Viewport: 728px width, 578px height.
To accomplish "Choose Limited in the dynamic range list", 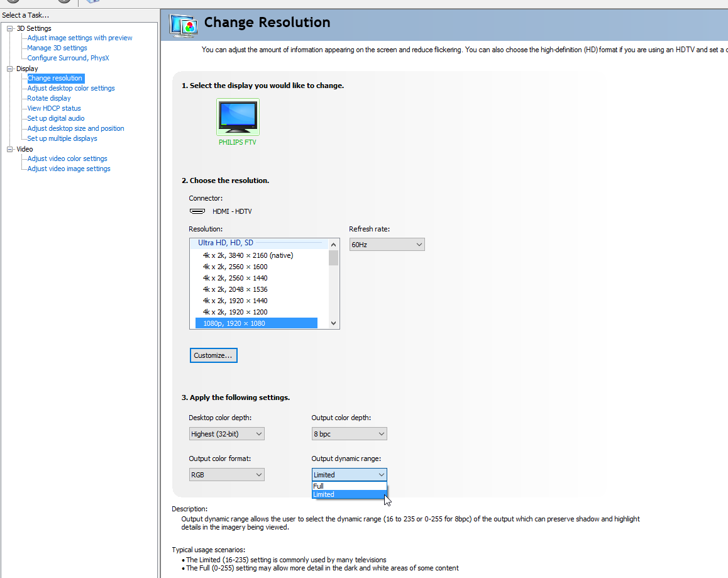I will pyautogui.click(x=349, y=494).
